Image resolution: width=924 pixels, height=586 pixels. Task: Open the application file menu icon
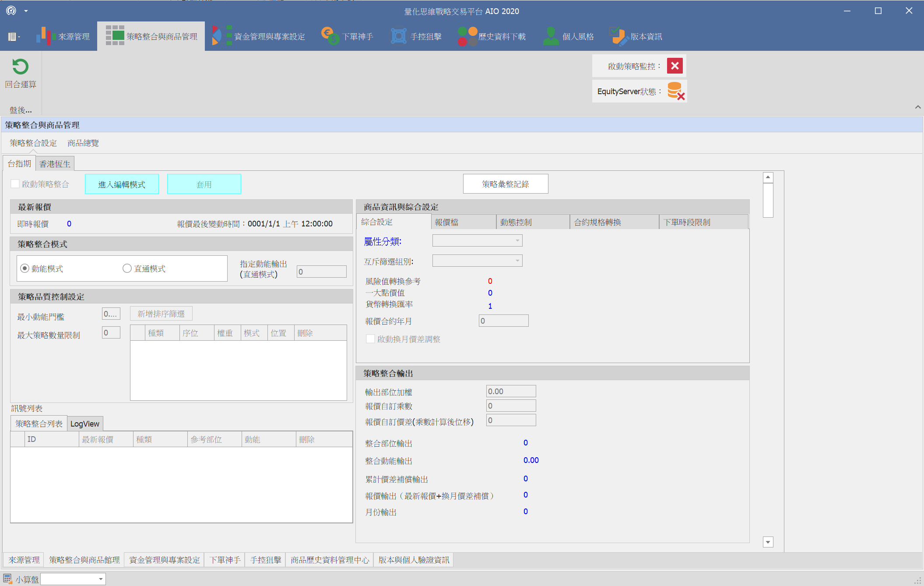pos(14,37)
